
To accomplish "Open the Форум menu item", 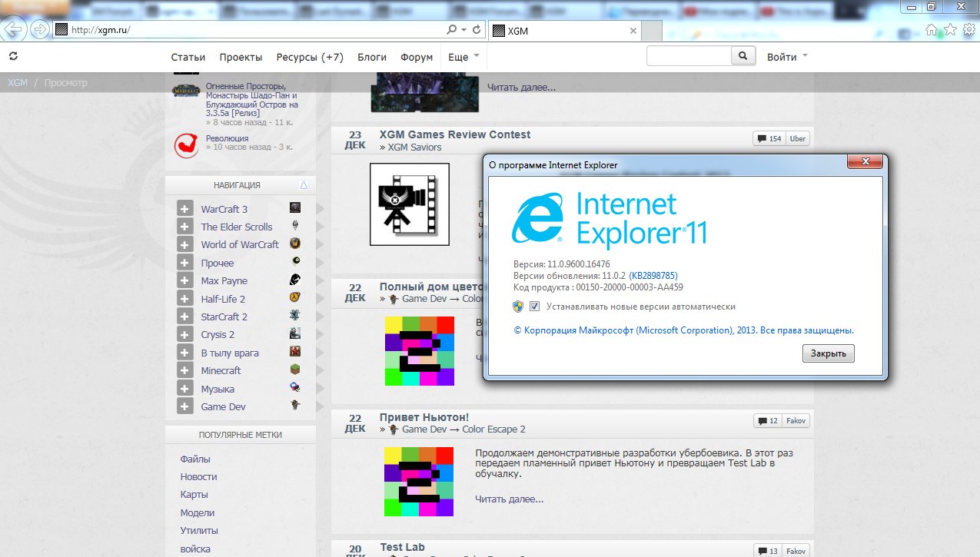I will [x=416, y=57].
